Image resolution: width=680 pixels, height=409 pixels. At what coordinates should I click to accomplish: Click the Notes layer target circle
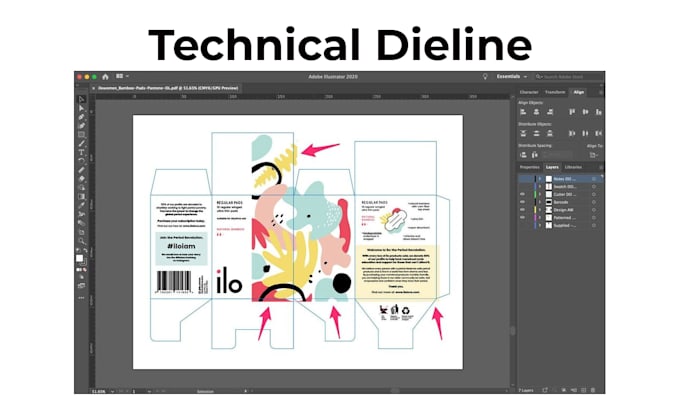tap(594, 179)
